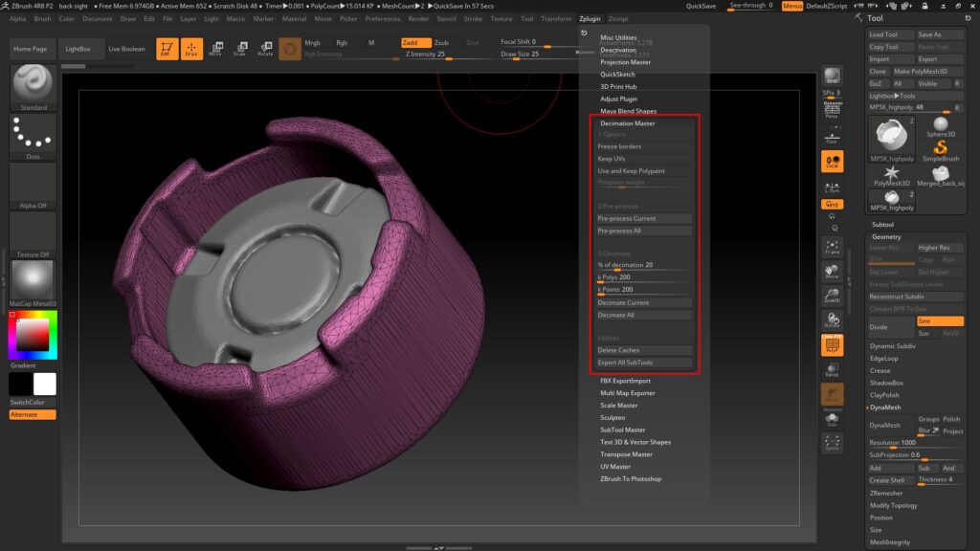The width and height of the screenshot is (980, 551).
Task: Click the Zplugin palette dock icon
Action: pos(585,33)
